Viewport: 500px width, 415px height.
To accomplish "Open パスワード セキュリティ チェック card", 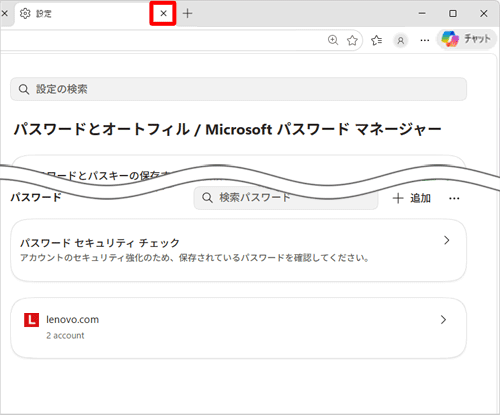I will coord(238,250).
